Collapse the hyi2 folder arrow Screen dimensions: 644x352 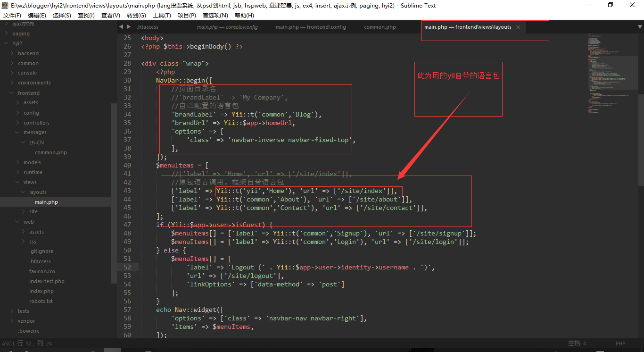click(6, 43)
